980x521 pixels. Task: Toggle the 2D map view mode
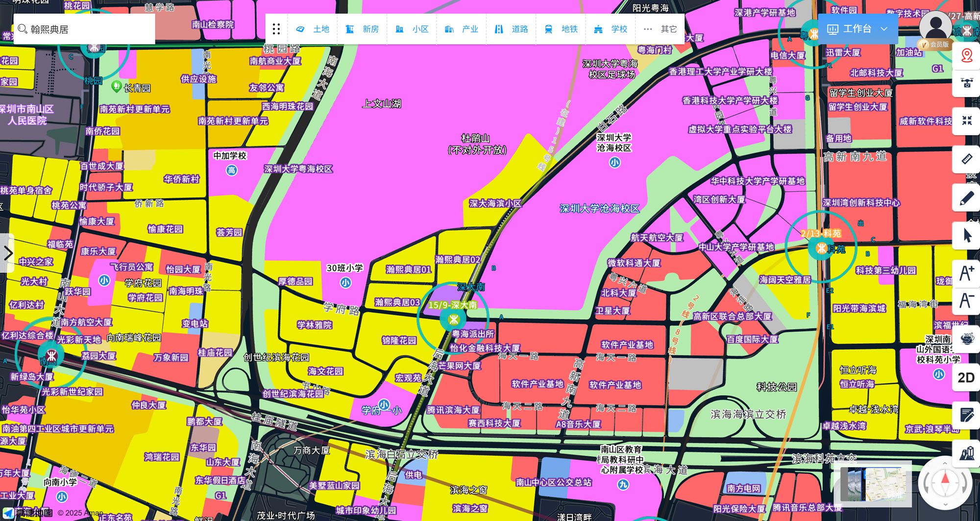click(x=966, y=377)
